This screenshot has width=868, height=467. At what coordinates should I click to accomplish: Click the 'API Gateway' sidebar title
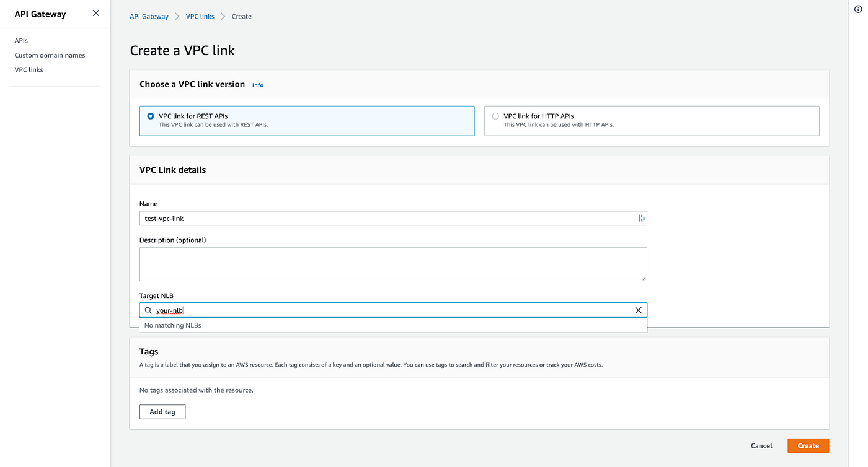pyautogui.click(x=40, y=14)
